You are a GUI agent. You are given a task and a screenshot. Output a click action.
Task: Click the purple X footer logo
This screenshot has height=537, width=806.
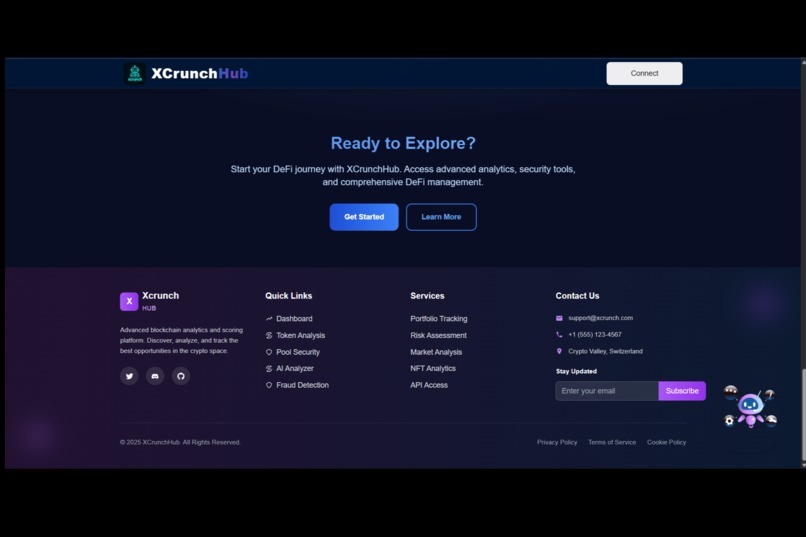(129, 302)
